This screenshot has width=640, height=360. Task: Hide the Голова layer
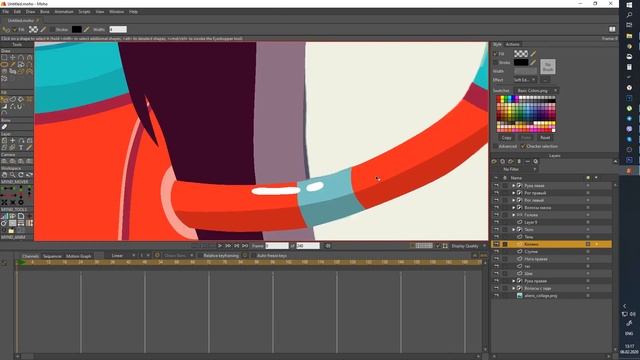coord(496,215)
